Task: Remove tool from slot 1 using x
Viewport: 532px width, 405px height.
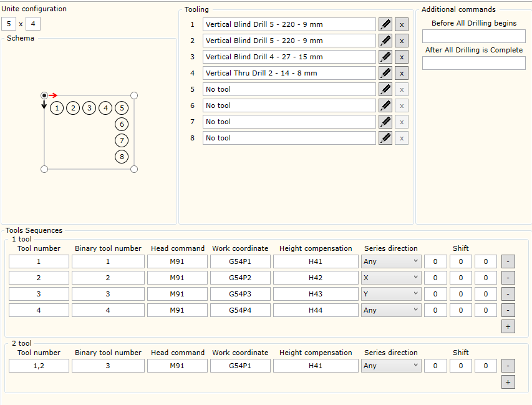Action: [402, 24]
